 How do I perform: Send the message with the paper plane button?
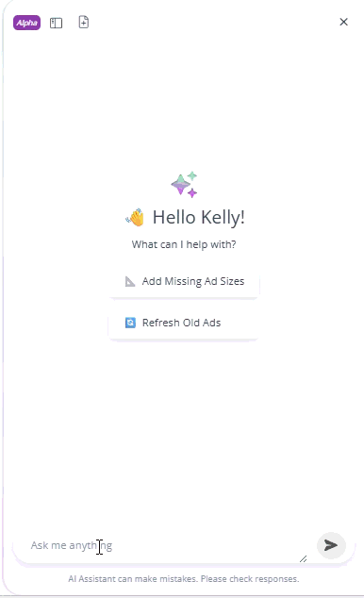click(331, 545)
